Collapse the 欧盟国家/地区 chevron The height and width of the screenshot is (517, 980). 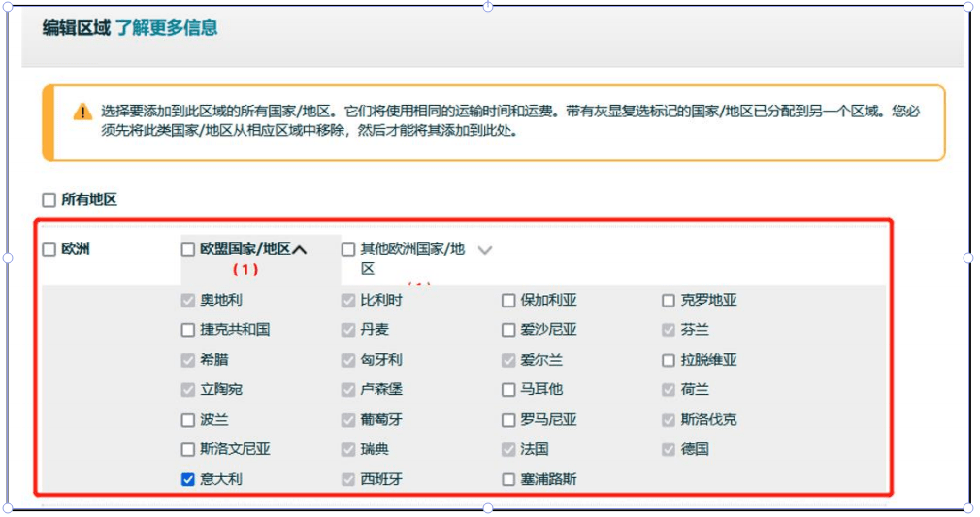click(300, 250)
